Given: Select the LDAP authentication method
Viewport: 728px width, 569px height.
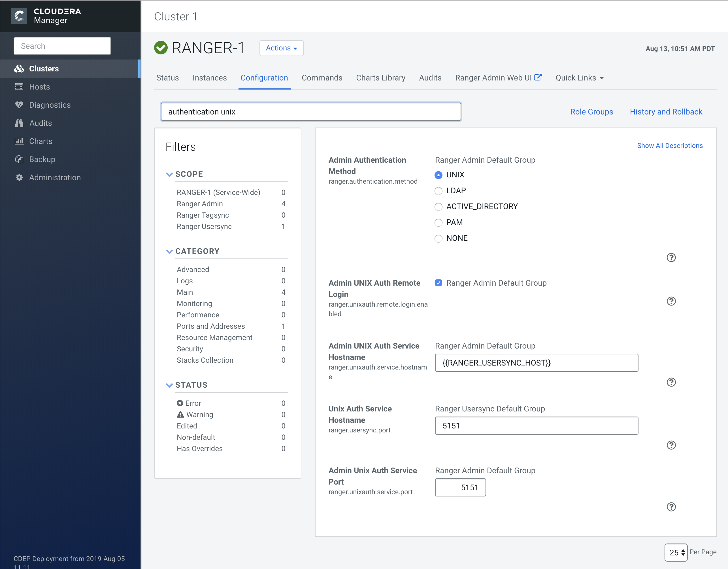Looking at the screenshot, I should [438, 191].
